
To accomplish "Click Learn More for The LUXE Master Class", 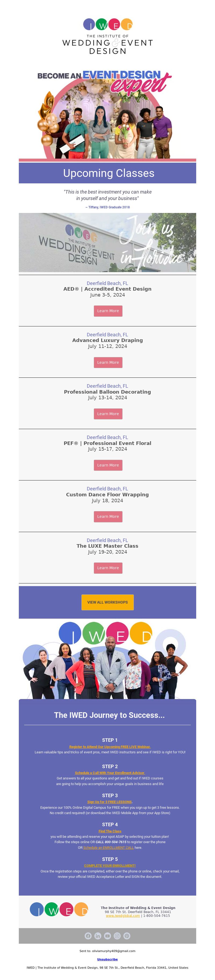I will click(108, 568).
